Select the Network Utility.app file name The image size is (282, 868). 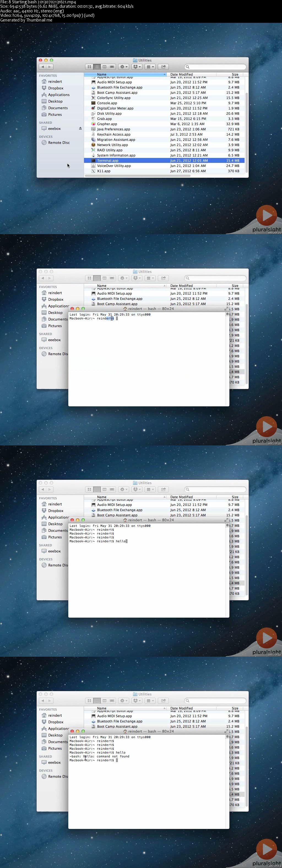tap(112, 145)
